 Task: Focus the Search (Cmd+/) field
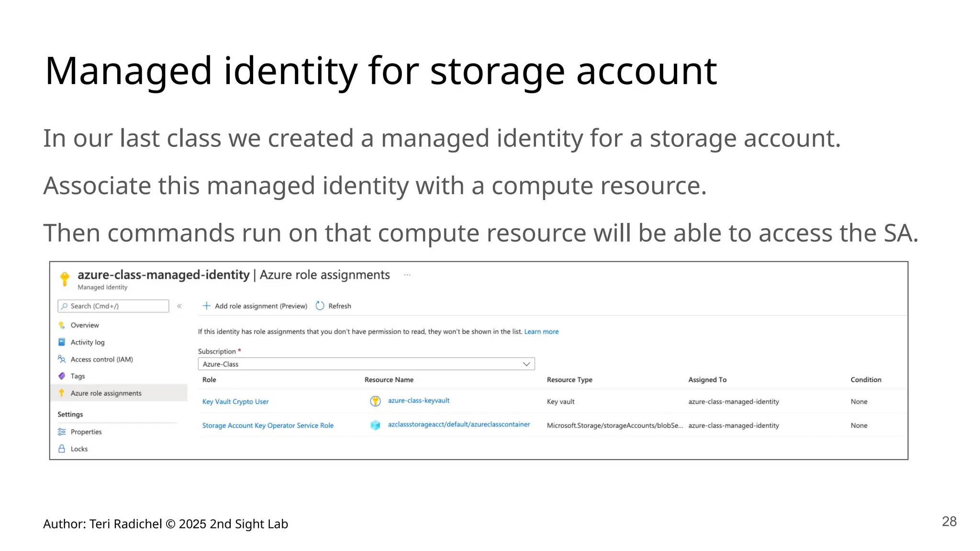pyautogui.click(x=113, y=306)
